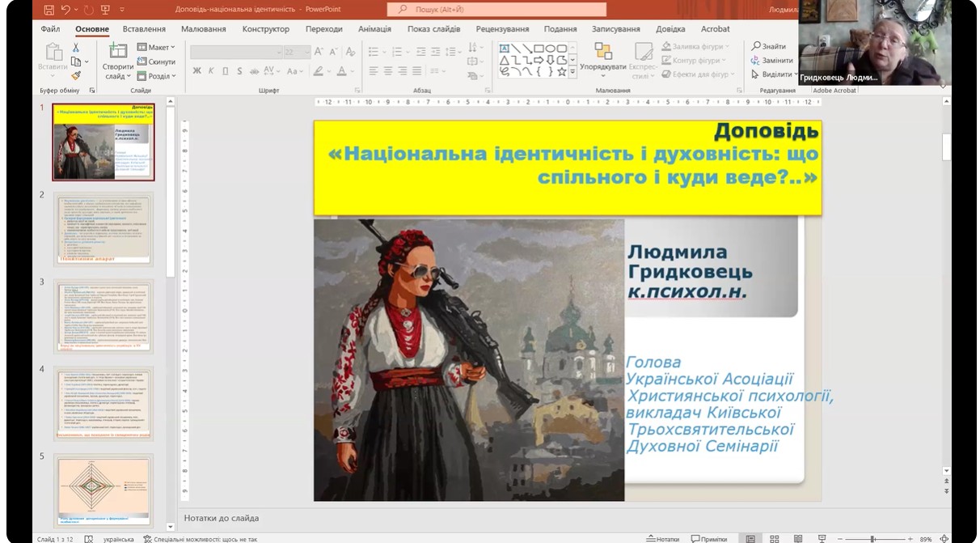Switch to slide sorter view

(774, 538)
